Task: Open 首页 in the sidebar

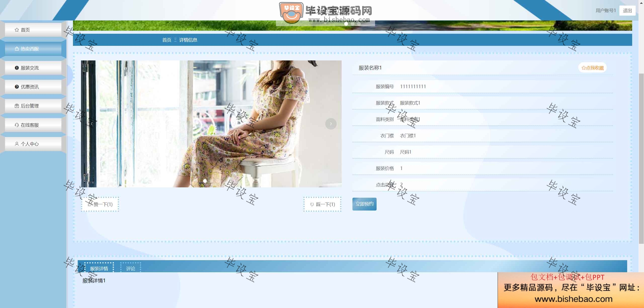Action: [33, 30]
